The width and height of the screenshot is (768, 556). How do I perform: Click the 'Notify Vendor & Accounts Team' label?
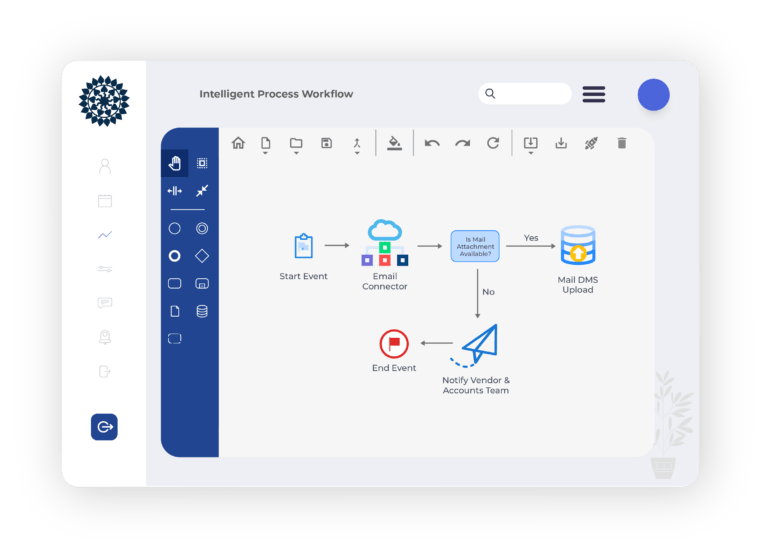476,385
